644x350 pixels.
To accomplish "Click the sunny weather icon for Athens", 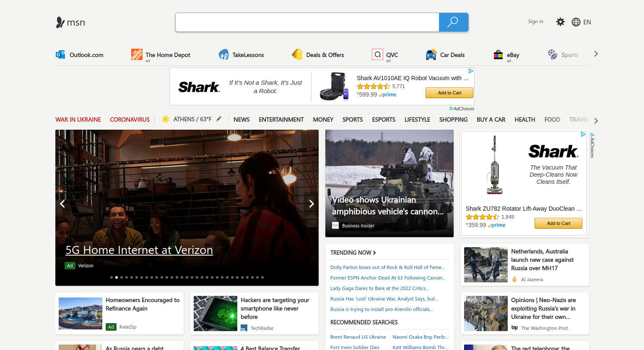I will (166, 119).
